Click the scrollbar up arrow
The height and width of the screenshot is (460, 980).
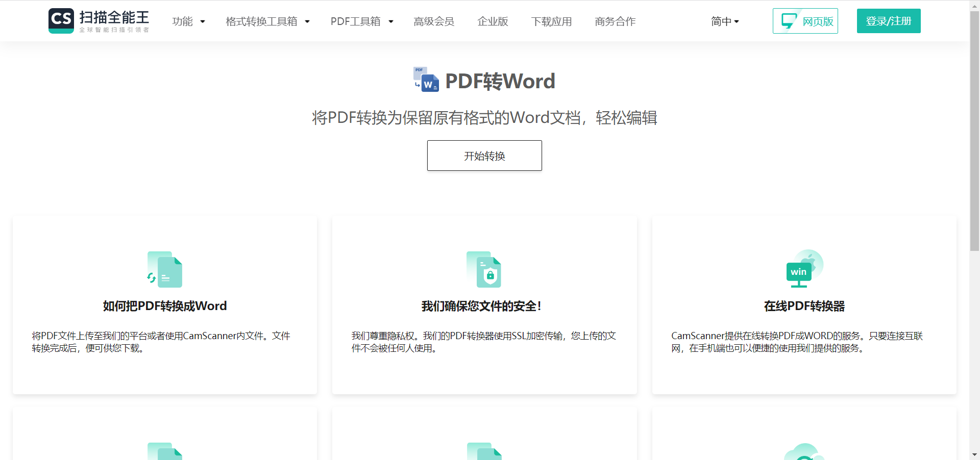click(x=974, y=5)
